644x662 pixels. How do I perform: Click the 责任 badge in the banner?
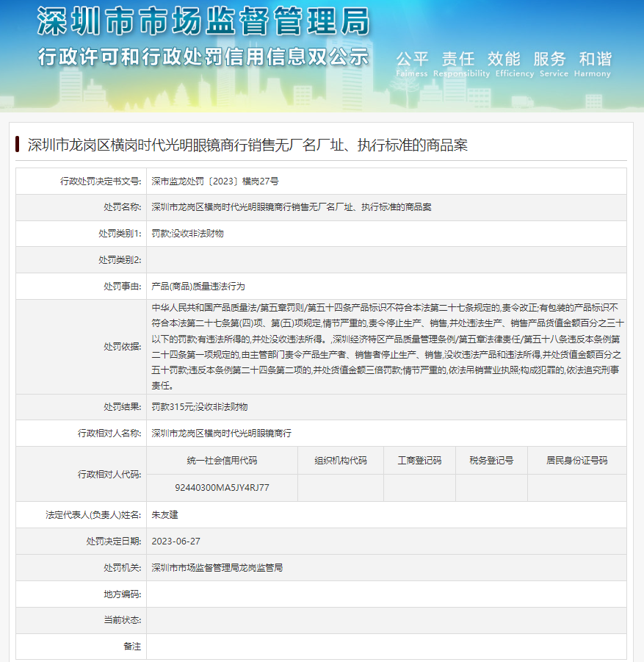click(x=457, y=60)
